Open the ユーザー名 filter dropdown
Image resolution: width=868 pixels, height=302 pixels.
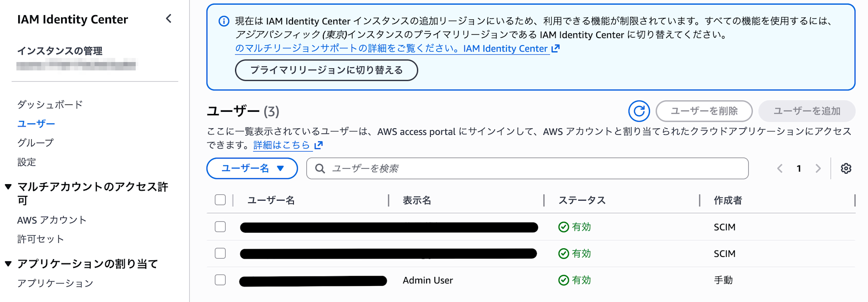click(x=252, y=168)
